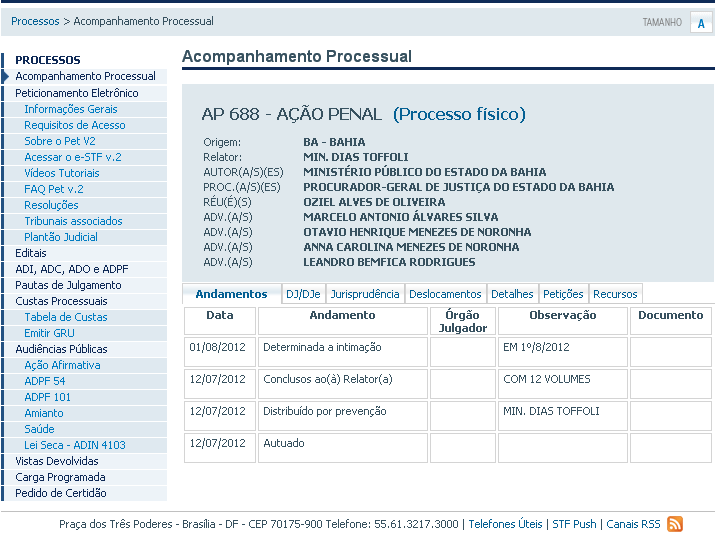The image size is (715, 535).
Task: Select the Deslocamentos tab
Action: pos(446,294)
